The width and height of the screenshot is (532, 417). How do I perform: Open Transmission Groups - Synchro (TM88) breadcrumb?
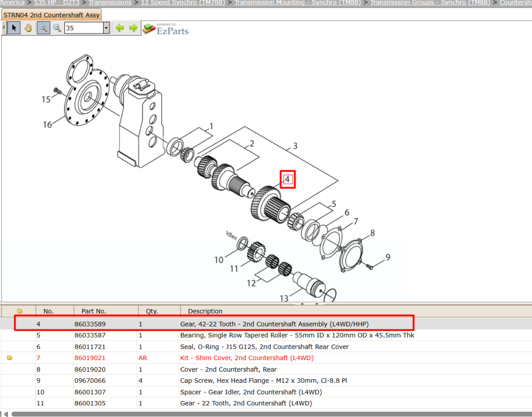point(430,2)
